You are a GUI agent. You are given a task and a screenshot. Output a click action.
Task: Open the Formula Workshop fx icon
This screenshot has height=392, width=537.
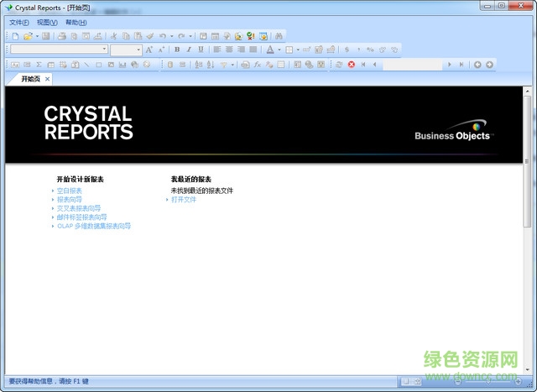coord(257,65)
